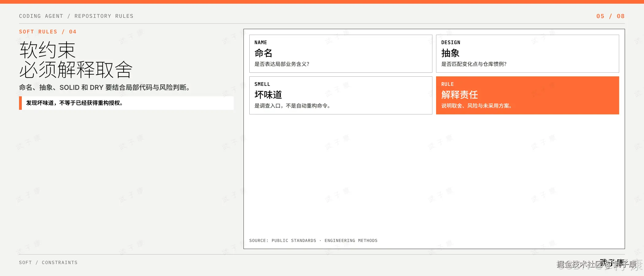Select the orange RULE 解释责任 card
Viewport: 644px width, 276px height.
coord(527,95)
